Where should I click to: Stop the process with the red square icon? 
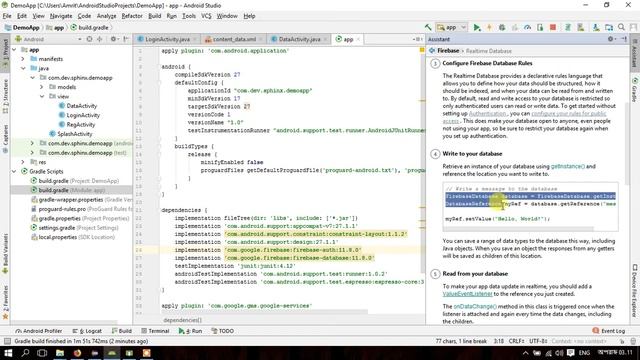point(553,27)
